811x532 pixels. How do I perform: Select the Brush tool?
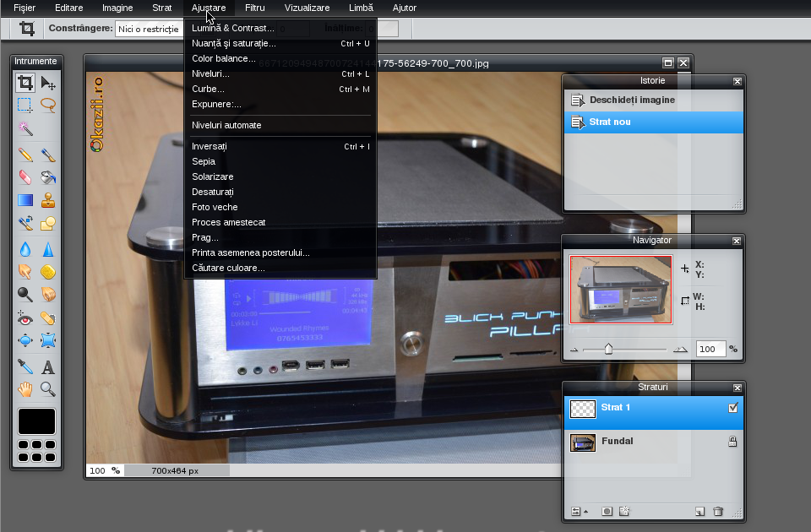[48, 155]
